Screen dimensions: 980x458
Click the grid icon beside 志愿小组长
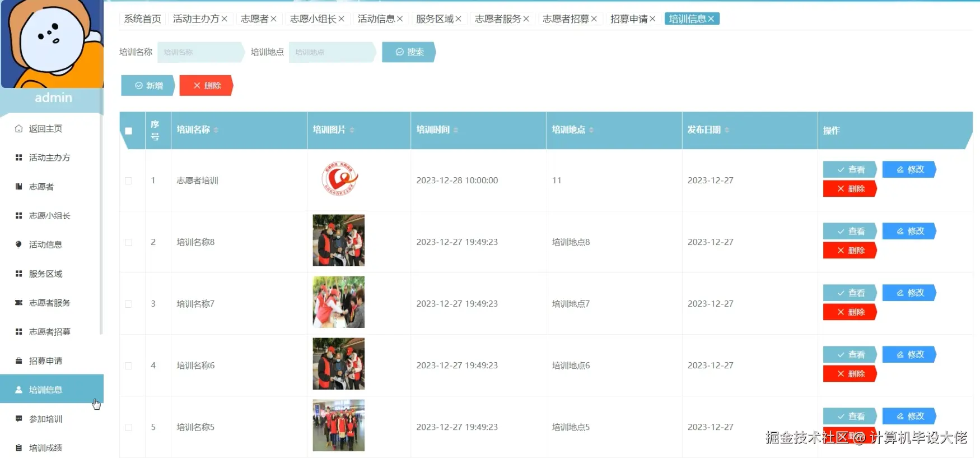(x=18, y=216)
